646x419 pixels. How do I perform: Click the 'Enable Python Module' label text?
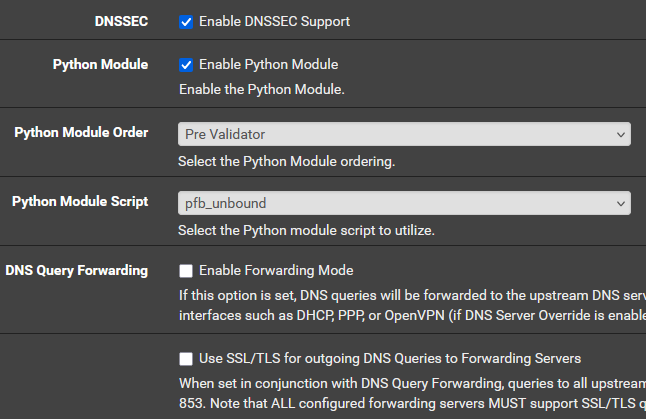click(x=268, y=65)
